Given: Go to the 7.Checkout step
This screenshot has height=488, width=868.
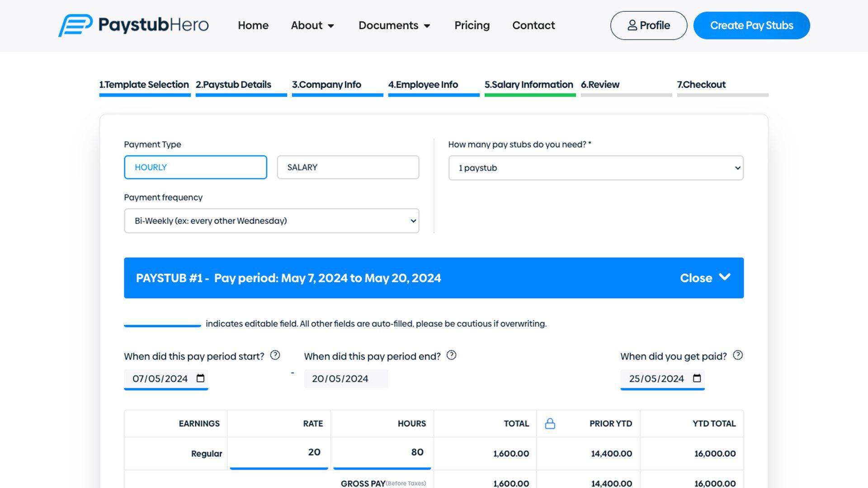Looking at the screenshot, I should 722,87.
